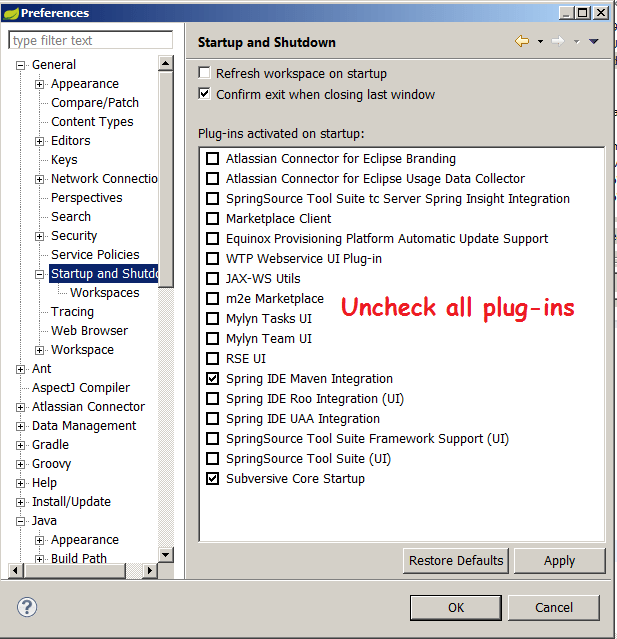Expand the Install/Update tree node
The image size is (617, 639).
point(20,502)
